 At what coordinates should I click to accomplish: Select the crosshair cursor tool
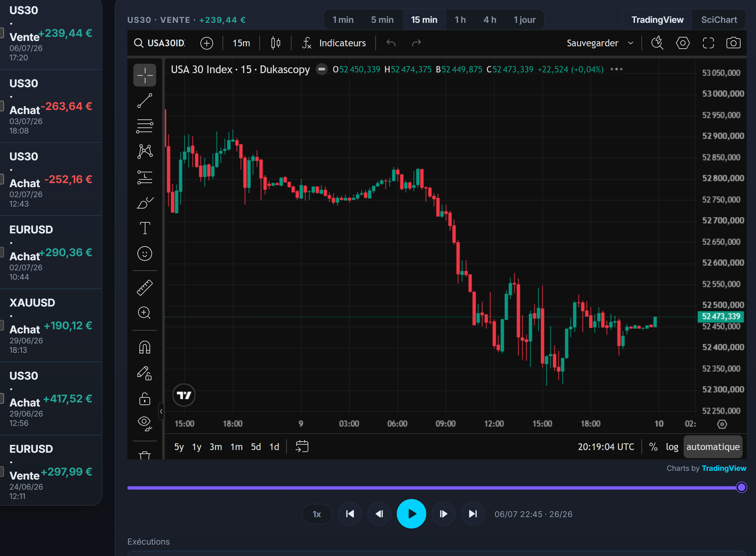(145, 75)
